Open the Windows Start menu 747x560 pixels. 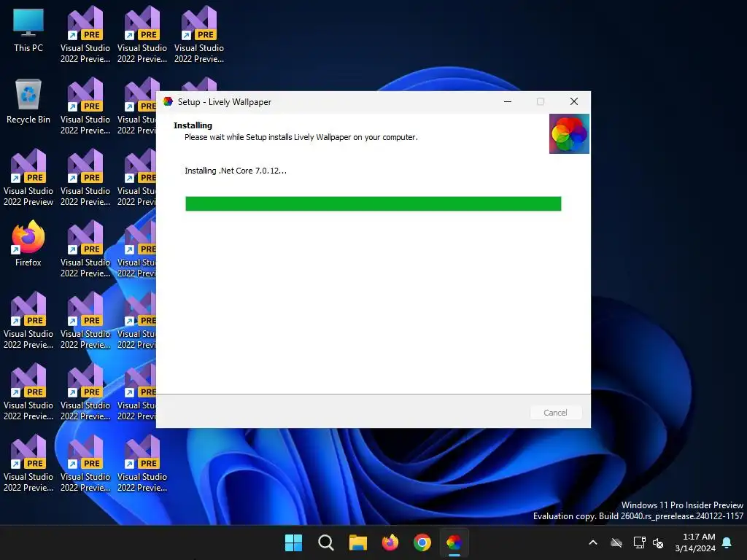point(293,542)
